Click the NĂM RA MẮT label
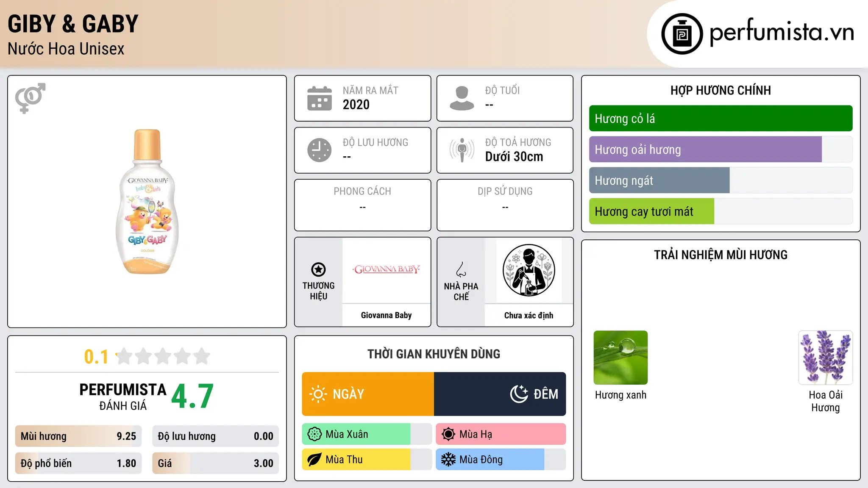 coord(370,90)
